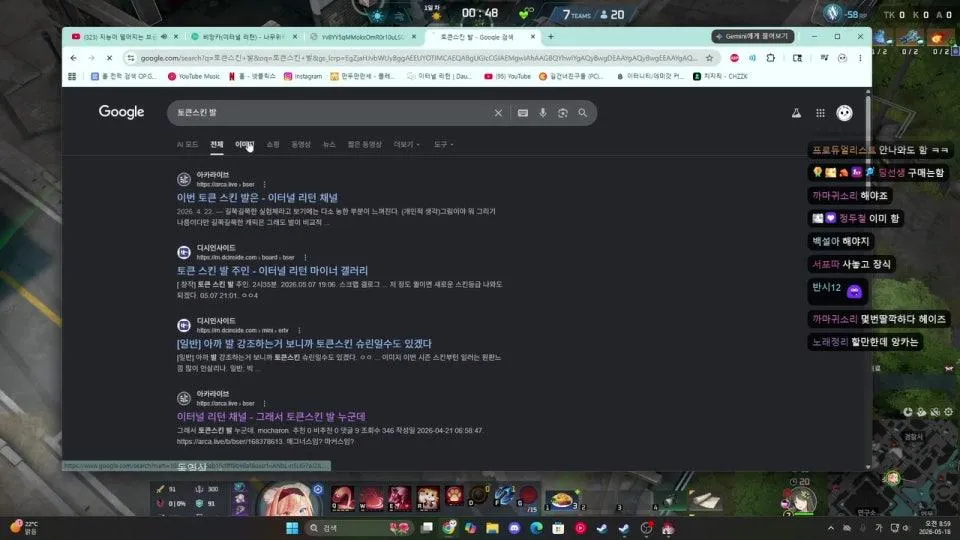Open options for the DCInside board result
The height and width of the screenshot is (540, 960).
pos(305,257)
